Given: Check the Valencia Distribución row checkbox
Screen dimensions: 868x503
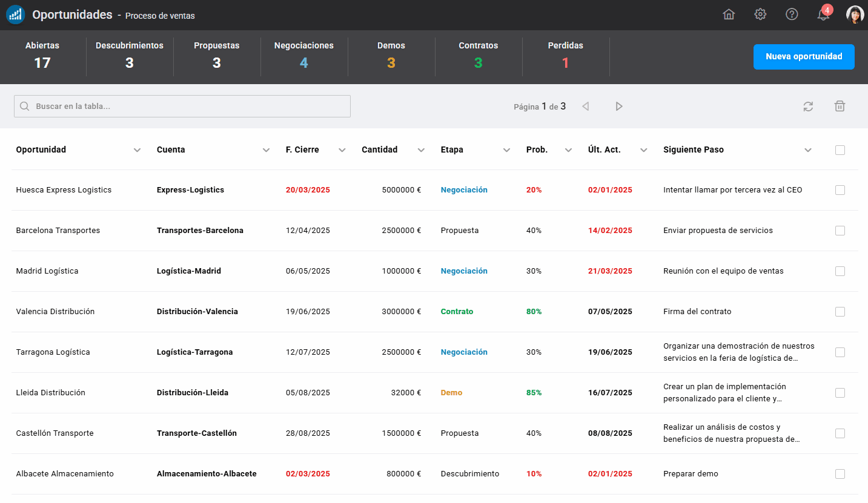Looking at the screenshot, I should pos(840,312).
